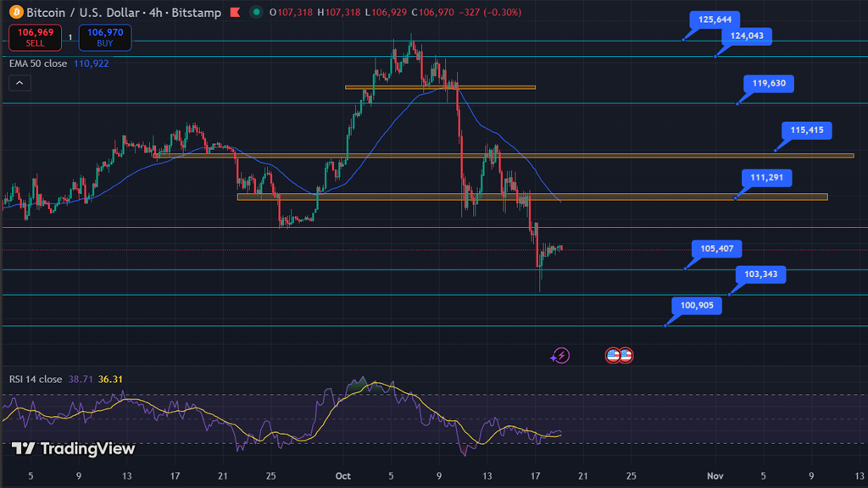Click the red flag icon beside Bitstamp

(233, 13)
